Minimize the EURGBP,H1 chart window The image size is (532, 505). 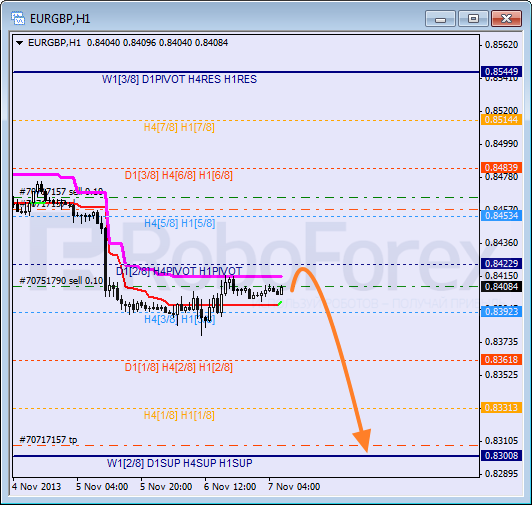(x=440, y=18)
